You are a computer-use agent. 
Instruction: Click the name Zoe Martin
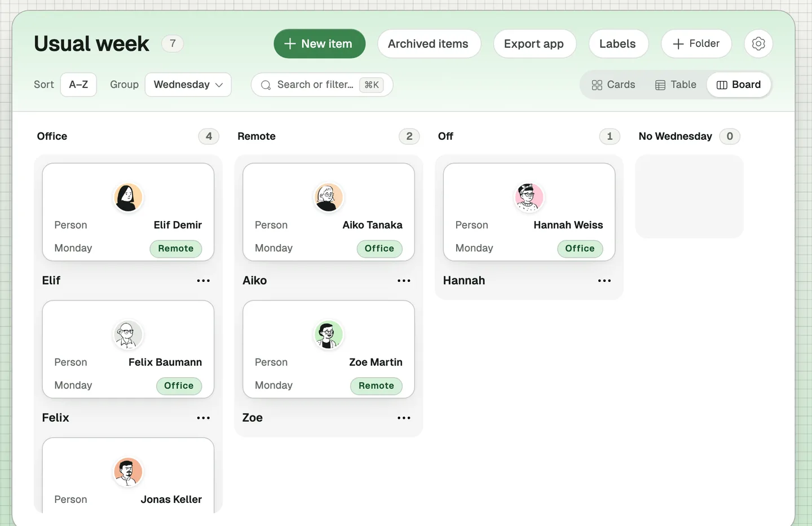(x=376, y=362)
